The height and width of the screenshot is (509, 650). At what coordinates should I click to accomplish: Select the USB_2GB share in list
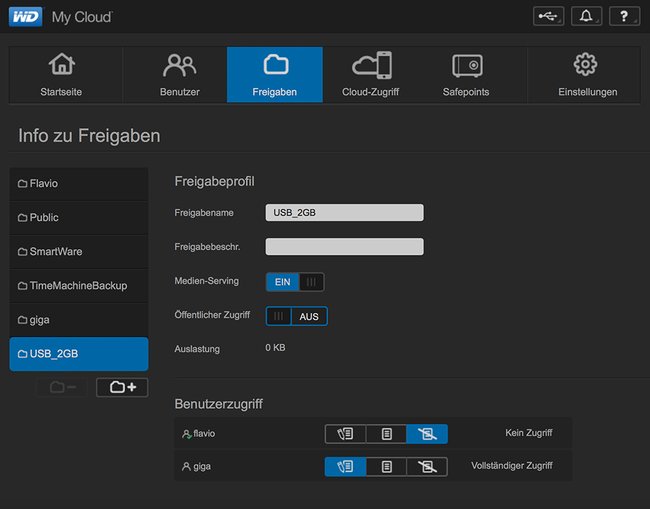click(79, 354)
